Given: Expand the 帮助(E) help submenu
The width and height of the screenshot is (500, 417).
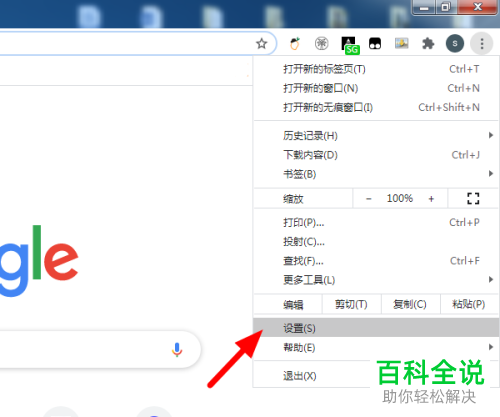Looking at the screenshot, I should [x=376, y=347].
